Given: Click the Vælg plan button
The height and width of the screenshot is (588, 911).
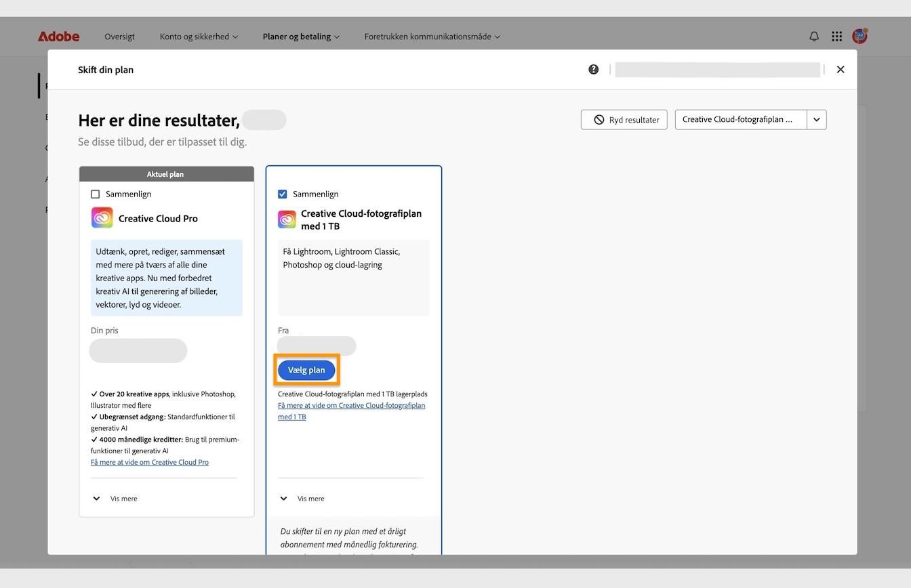Looking at the screenshot, I should [x=306, y=370].
